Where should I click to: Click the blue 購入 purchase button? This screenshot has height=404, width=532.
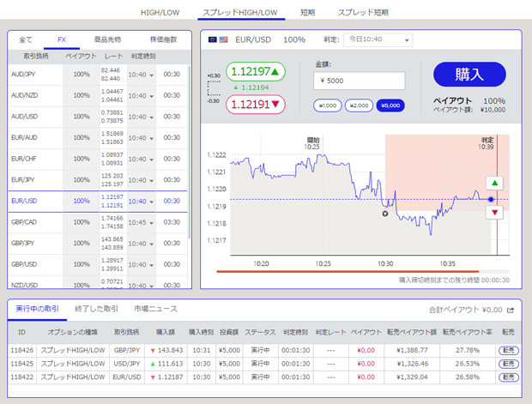click(x=469, y=75)
